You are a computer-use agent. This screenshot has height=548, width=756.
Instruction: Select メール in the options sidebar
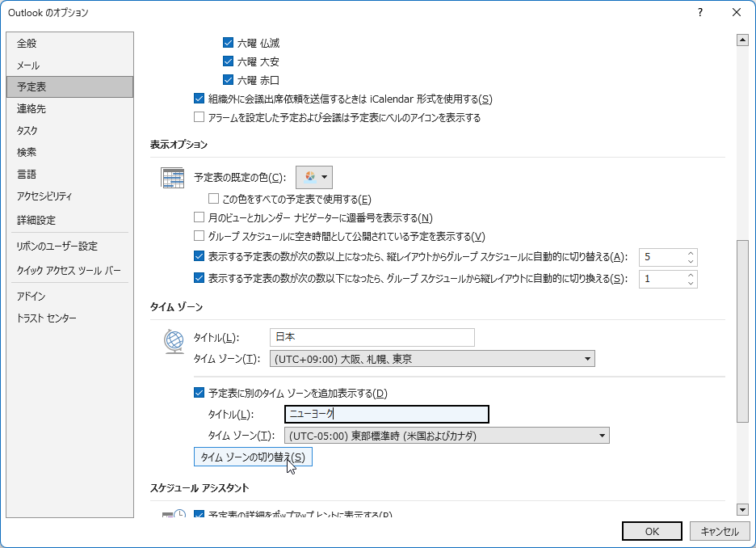70,65
